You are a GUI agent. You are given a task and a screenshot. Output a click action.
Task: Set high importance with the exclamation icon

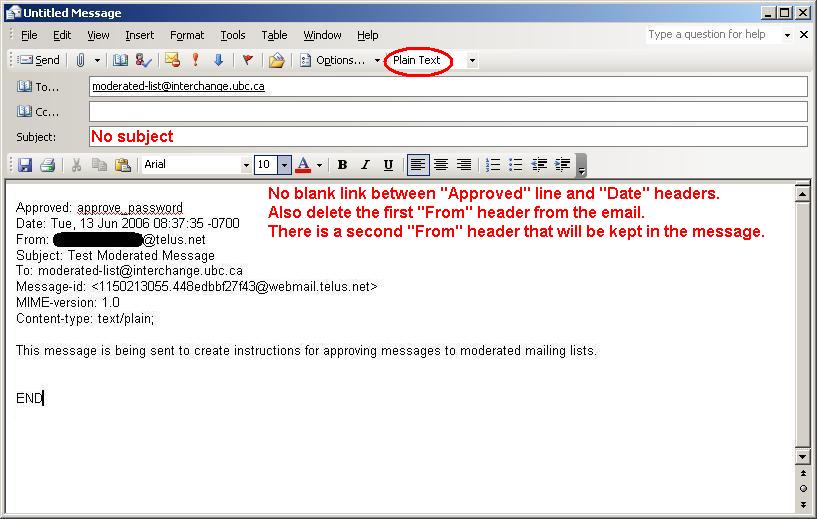click(196, 60)
